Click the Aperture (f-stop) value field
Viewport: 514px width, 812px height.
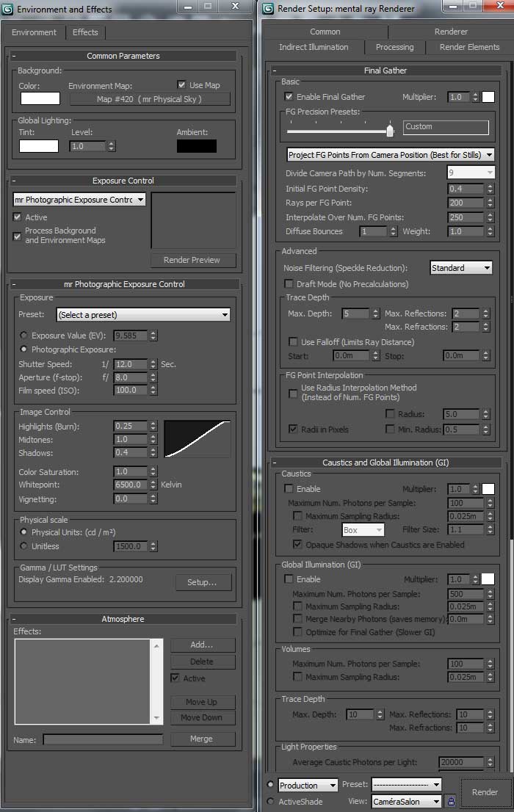[x=131, y=377]
